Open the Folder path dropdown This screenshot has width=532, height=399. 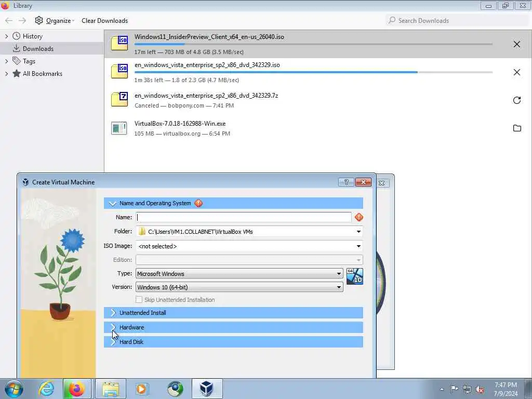[358, 232]
